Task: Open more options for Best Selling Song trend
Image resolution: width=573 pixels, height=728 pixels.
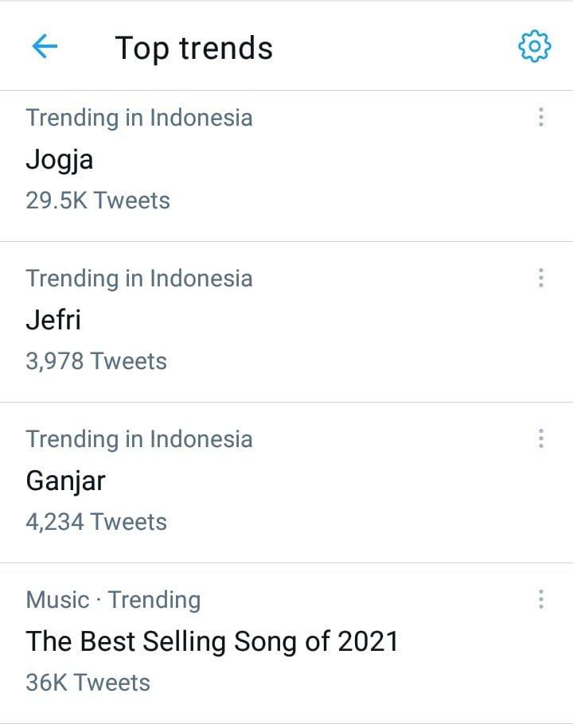Action: 541,599
